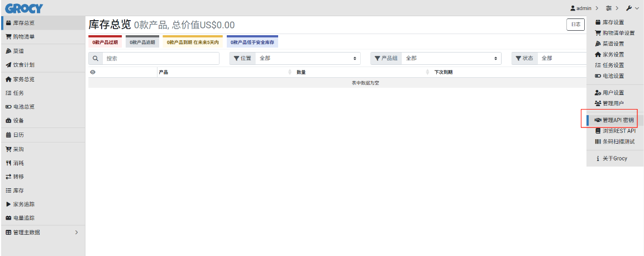644x256 pixels.
Task: Click the list icon beside 库存
Action: click(x=8, y=191)
